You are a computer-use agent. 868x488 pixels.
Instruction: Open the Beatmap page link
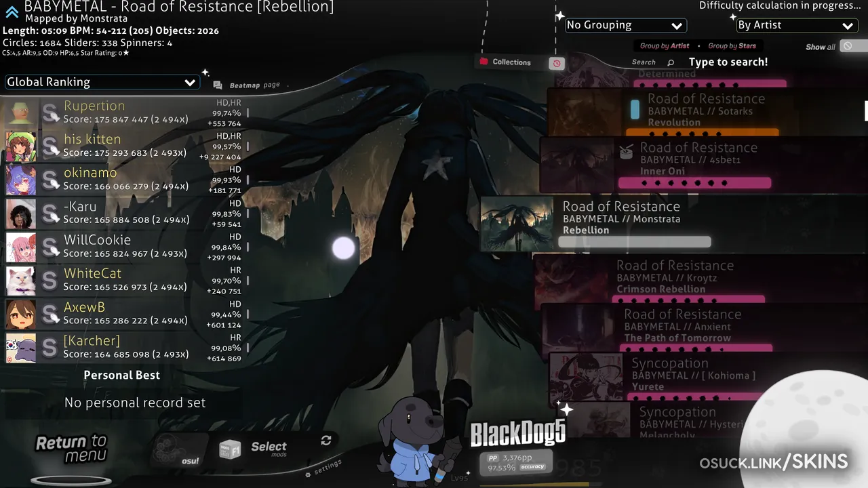pyautogui.click(x=254, y=85)
